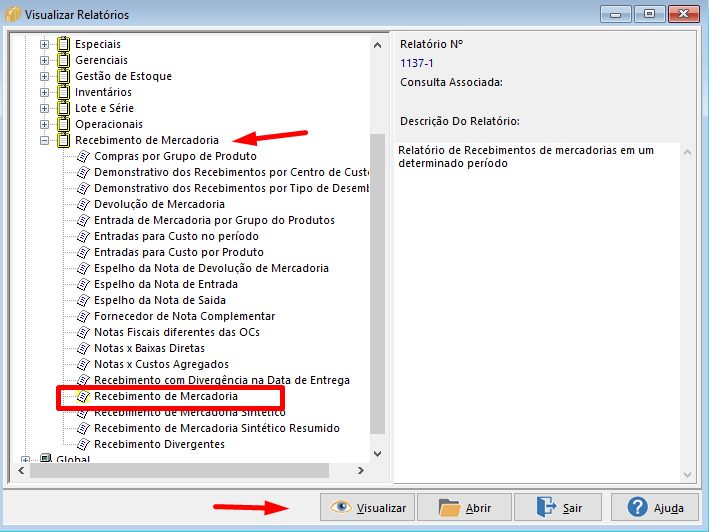Click the eye icon on Visualizar button
The height and width of the screenshot is (532, 709).
click(340, 507)
